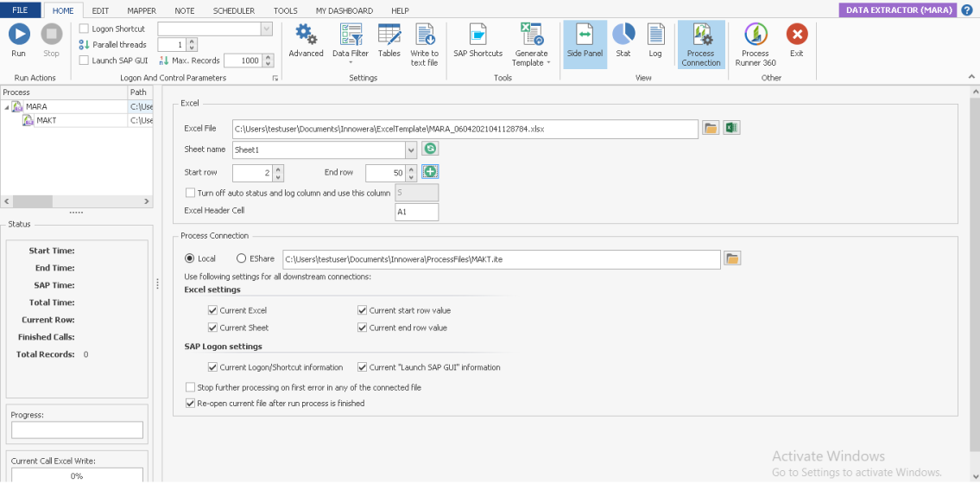Show the Stat view
980x484 pixels.
(x=623, y=40)
